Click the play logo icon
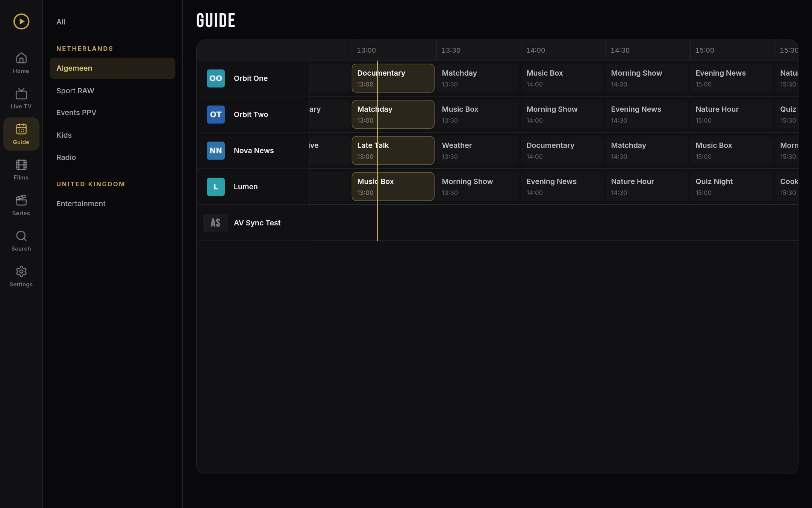The height and width of the screenshot is (508, 812). (x=21, y=21)
